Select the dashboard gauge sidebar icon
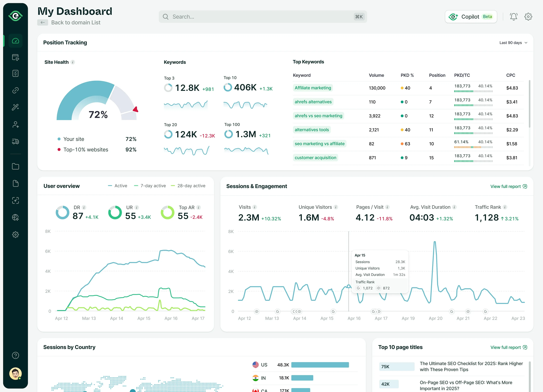Viewport: 543px width, 392px height. coord(16,41)
